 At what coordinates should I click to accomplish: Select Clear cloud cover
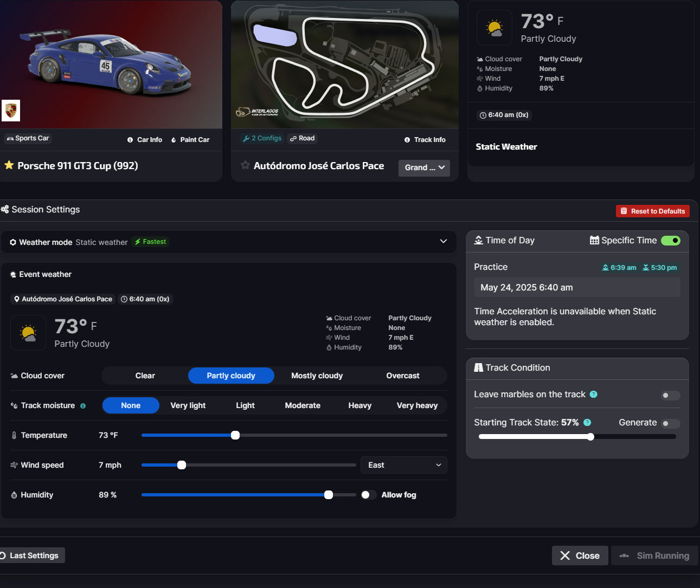[x=145, y=376]
